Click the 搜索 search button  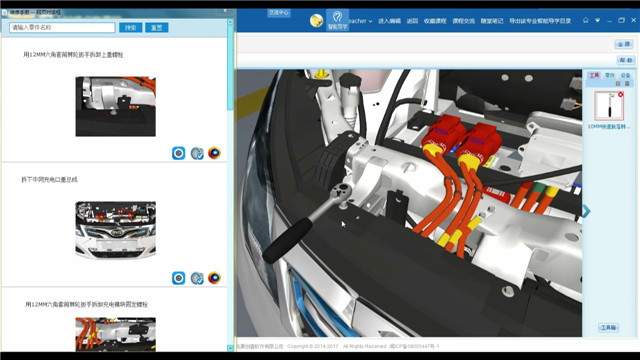point(131,28)
